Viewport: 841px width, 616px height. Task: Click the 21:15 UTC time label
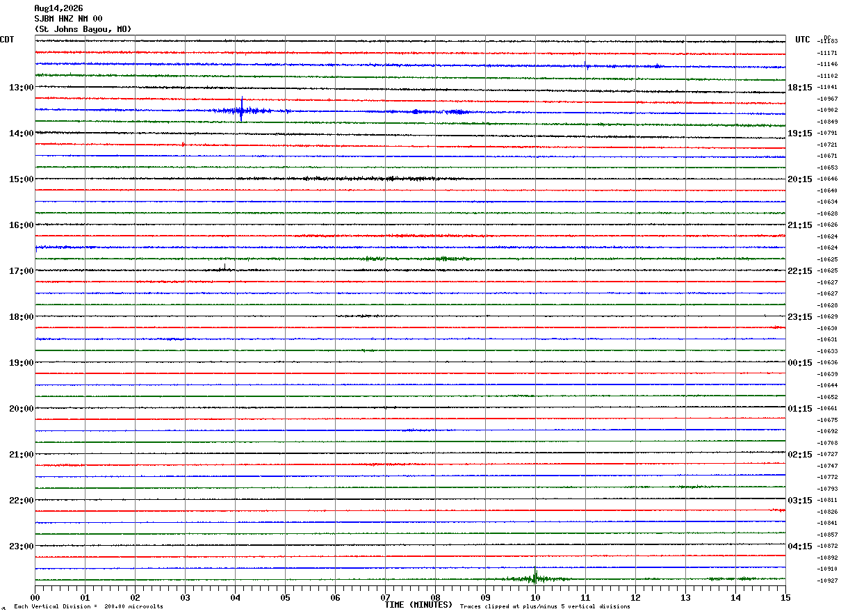[x=800, y=225]
